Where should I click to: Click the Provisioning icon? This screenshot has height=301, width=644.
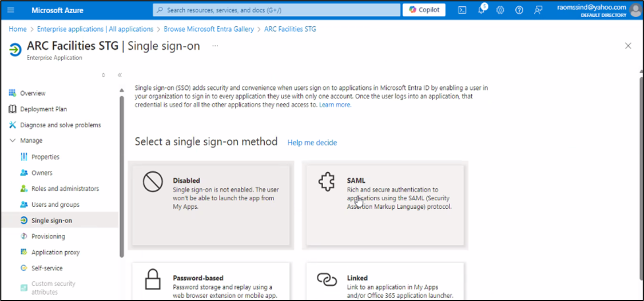coord(24,236)
